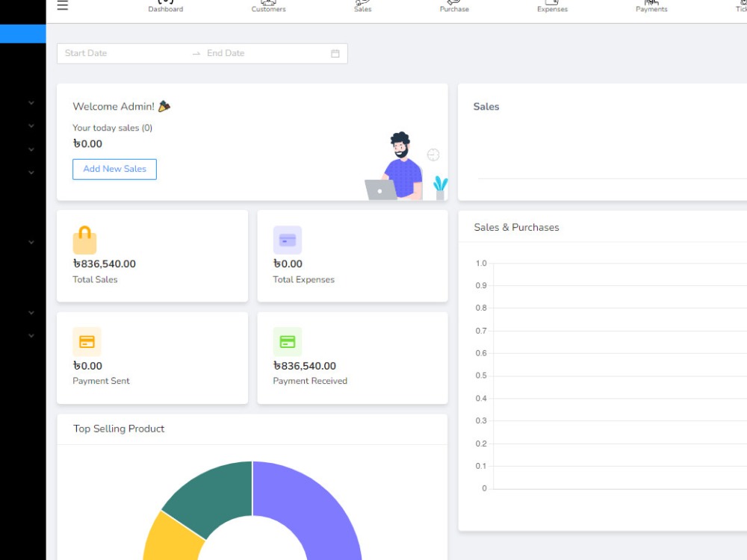Screen dimensions: 747x560
Task: Open the Dashboard nav item
Action: (165, 6)
